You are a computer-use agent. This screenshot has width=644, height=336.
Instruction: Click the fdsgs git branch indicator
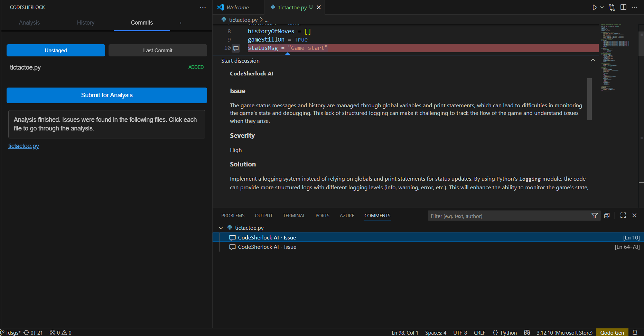click(10, 333)
